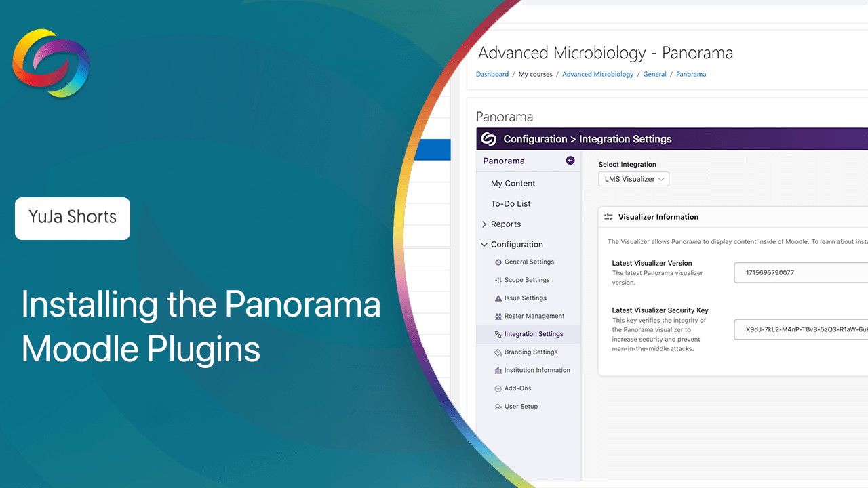Select Reports in the sidebar
The height and width of the screenshot is (488, 868).
tap(506, 224)
